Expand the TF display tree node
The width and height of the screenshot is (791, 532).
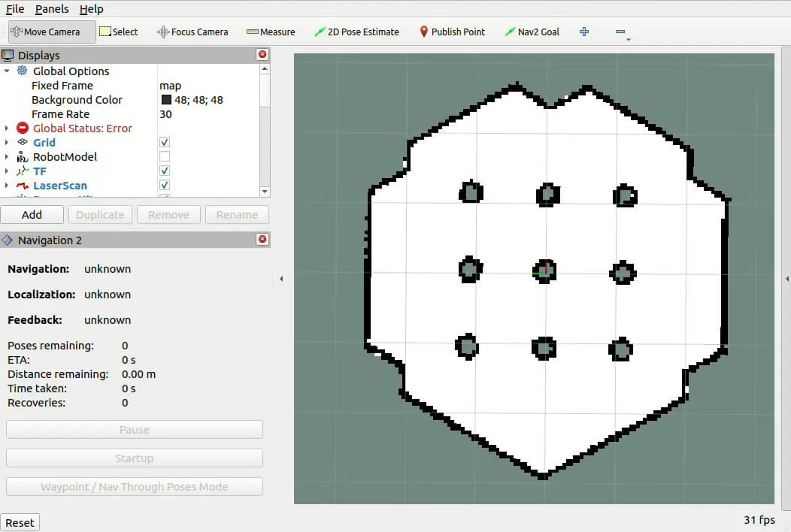pos(7,171)
